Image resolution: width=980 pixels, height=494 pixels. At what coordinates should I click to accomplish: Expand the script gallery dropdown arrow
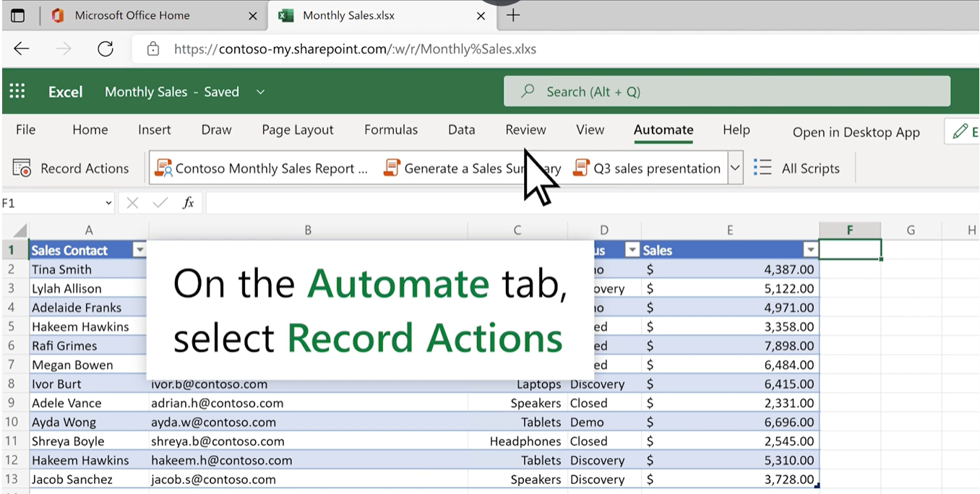[x=735, y=168]
